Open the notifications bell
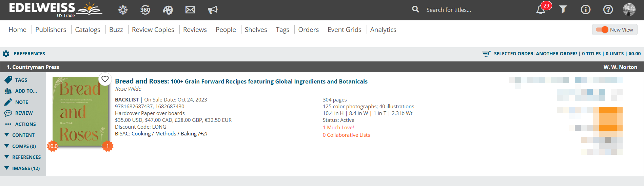The image size is (644, 186). pos(541,10)
